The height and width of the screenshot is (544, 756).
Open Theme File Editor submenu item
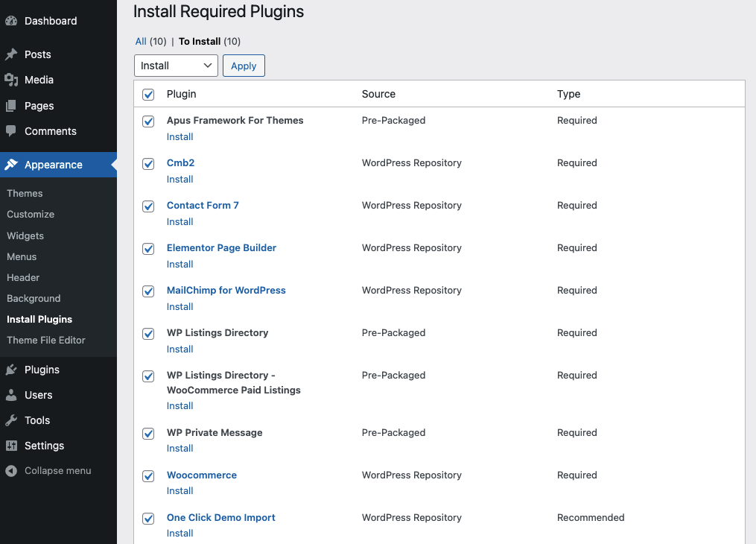pos(46,340)
